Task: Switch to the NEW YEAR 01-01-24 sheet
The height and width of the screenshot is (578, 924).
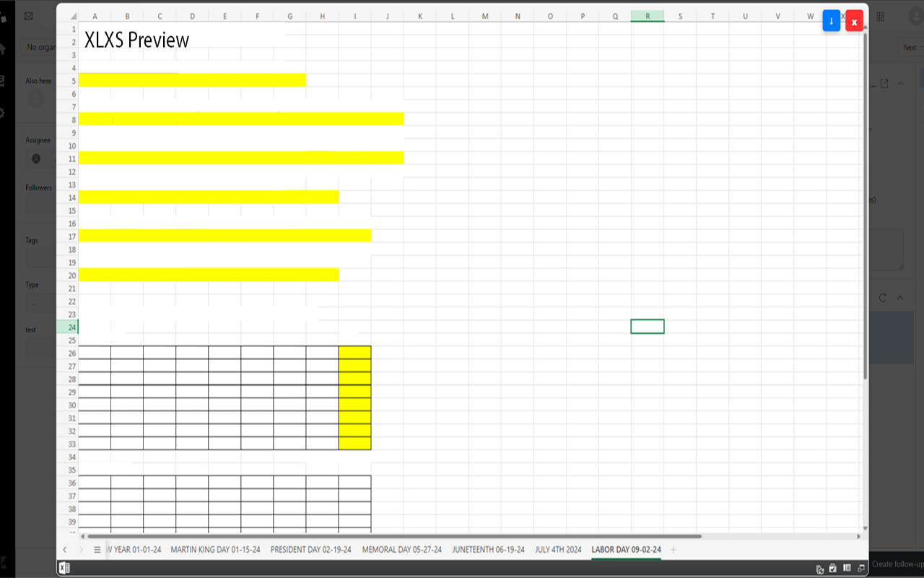Action: click(135, 550)
